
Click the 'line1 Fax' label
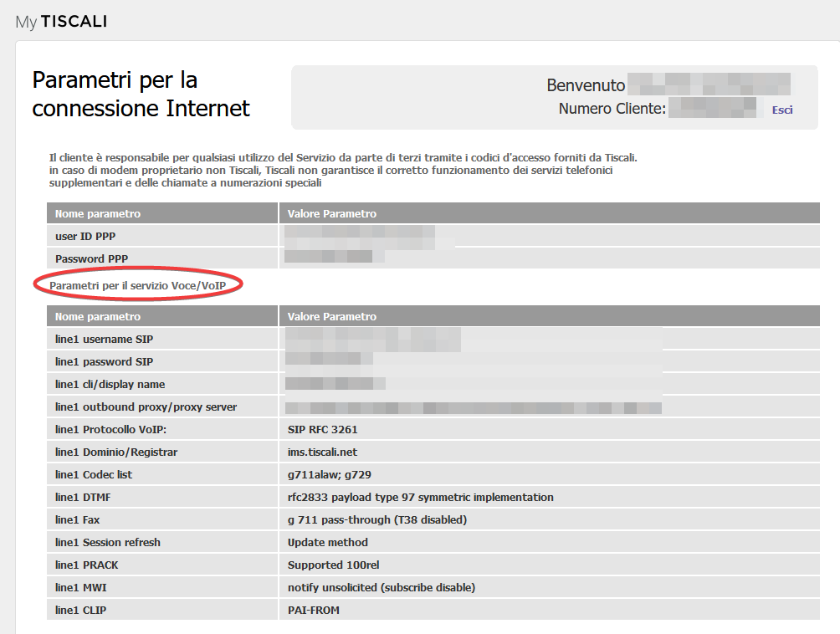click(x=77, y=519)
